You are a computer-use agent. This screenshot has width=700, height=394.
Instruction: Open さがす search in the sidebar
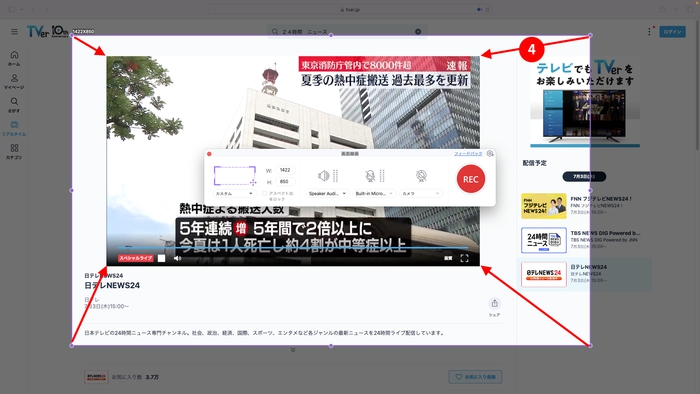tap(14, 105)
